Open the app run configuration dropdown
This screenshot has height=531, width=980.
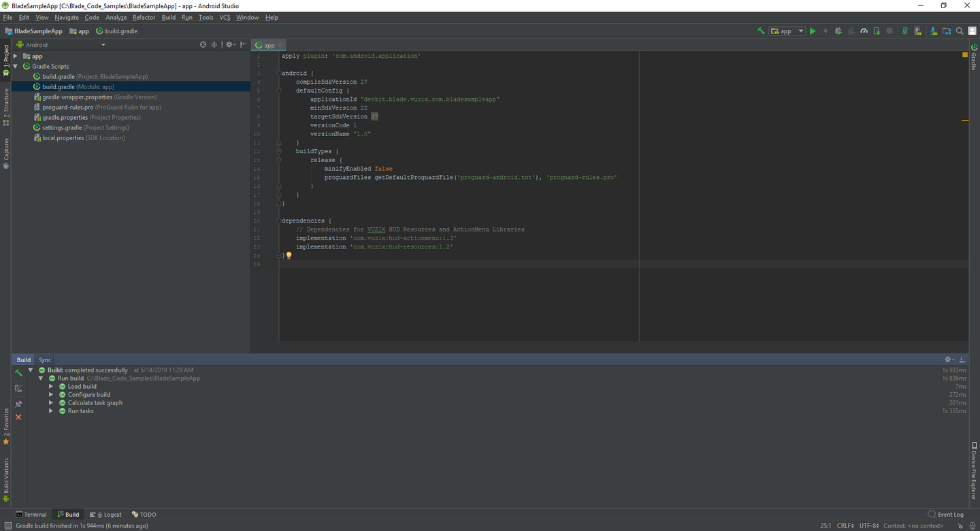pos(787,31)
